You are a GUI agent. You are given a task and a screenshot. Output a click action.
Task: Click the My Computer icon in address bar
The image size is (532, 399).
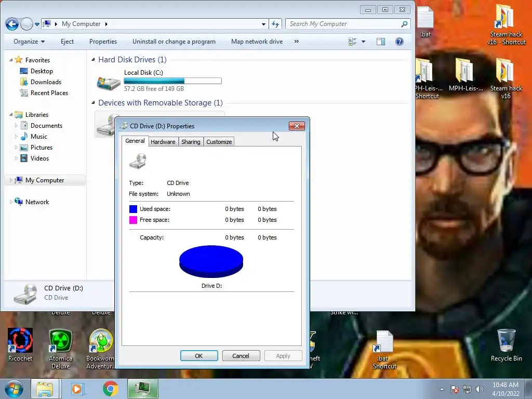click(47, 24)
